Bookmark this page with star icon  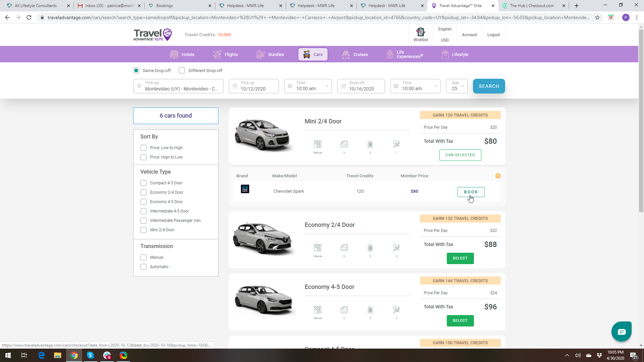pos(597,17)
